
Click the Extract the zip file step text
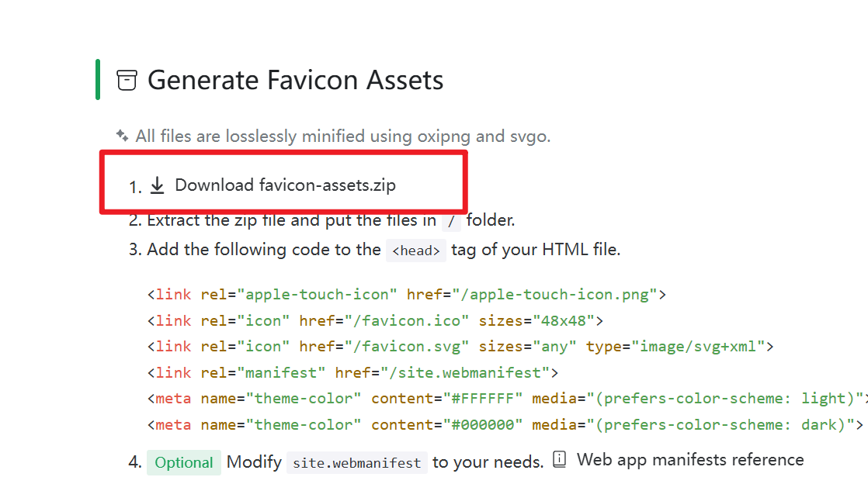pos(291,220)
